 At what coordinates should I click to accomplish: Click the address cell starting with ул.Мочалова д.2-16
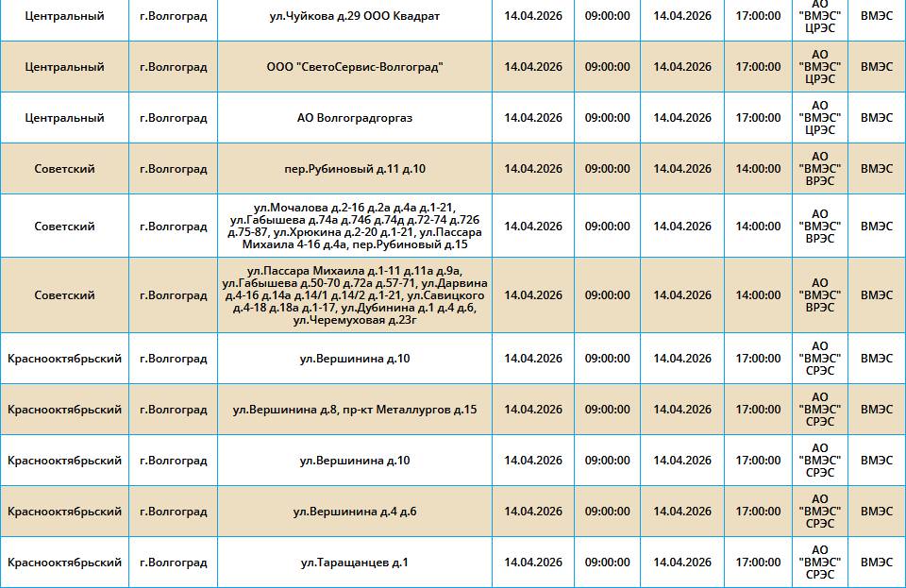(x=354, y=226)
